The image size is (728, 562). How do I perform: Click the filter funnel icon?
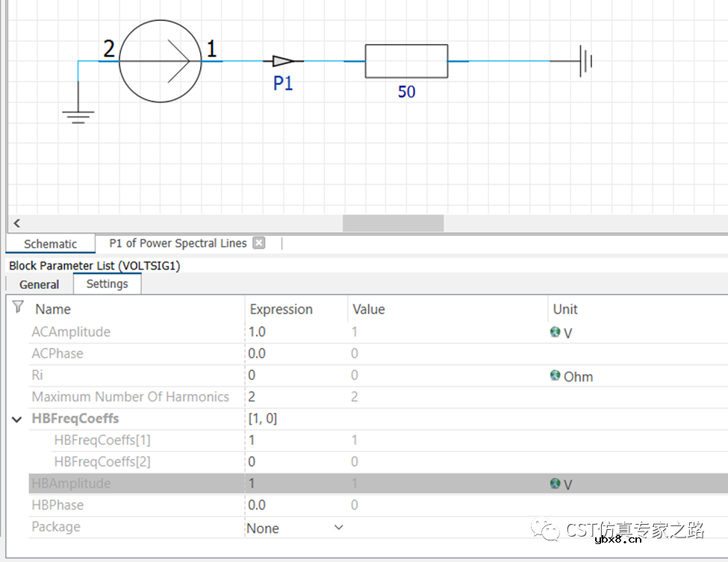pos(19,307)
